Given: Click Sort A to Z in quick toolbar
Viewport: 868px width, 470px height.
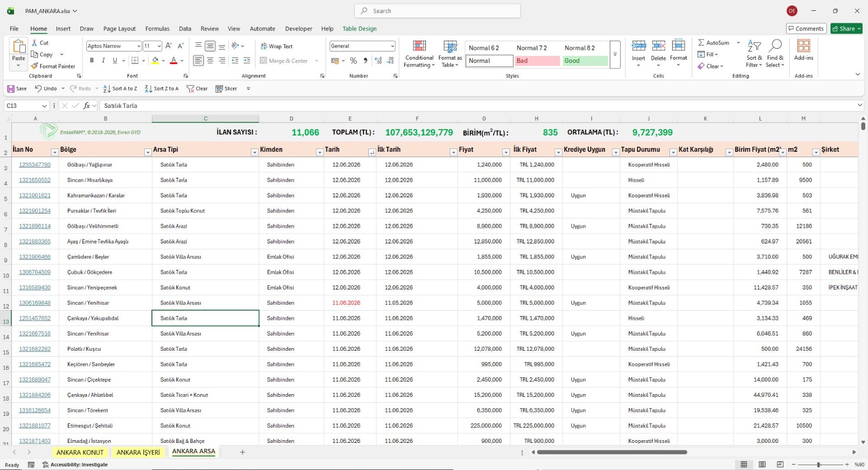Looking at the screenshot, I should pyautogui.click(x=120, y=88).
